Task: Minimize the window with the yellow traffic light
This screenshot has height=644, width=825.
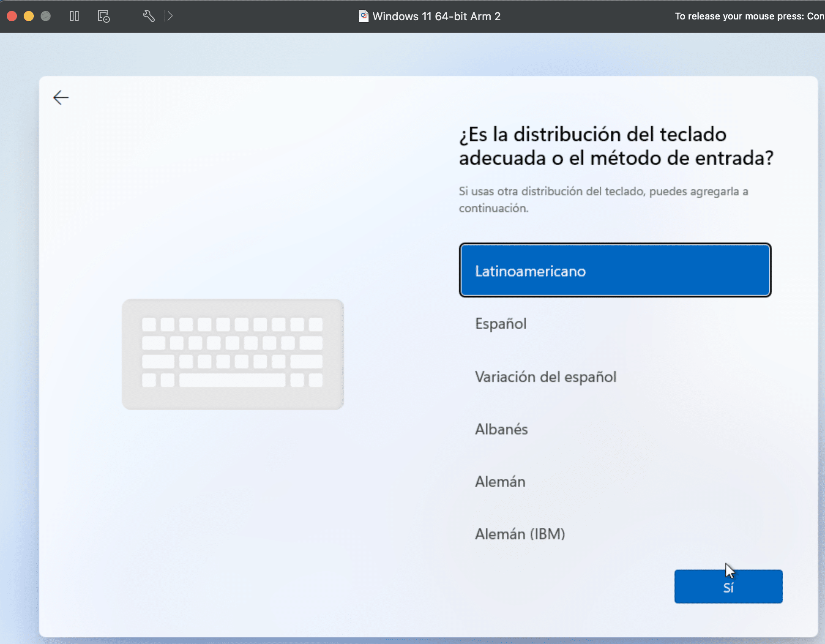Action: point(29,16)
